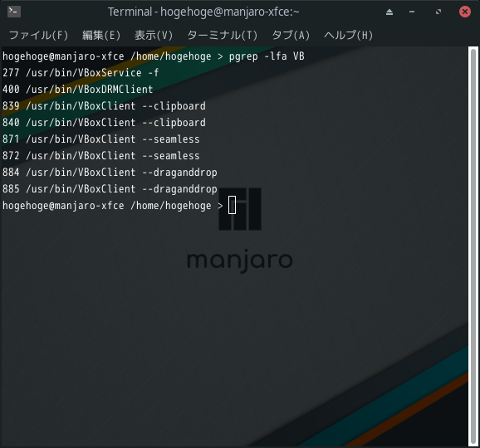Close the Terminal window
The width and height of the screenshot is (480, 448).
coord(465,12)
